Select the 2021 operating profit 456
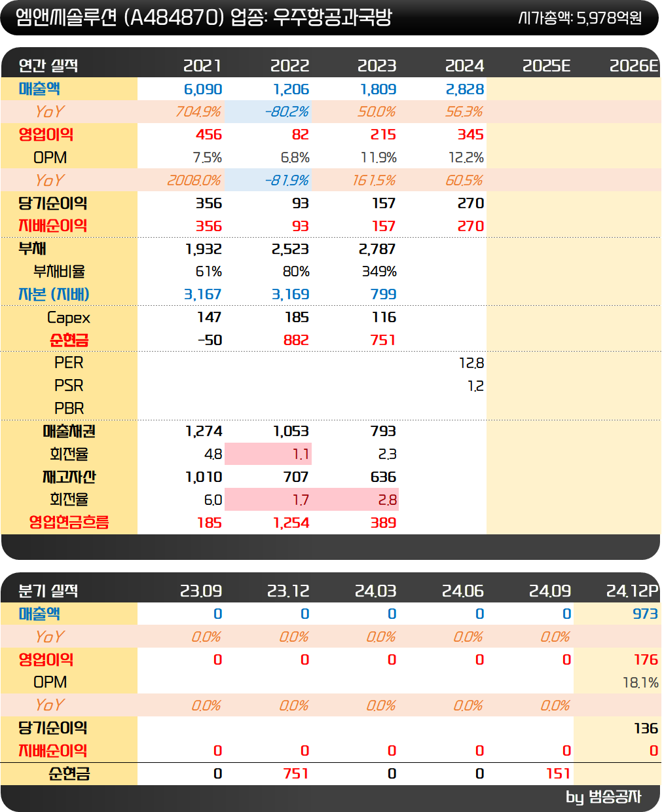Viewport: 662px width, 812px height. tap(209, 135)
